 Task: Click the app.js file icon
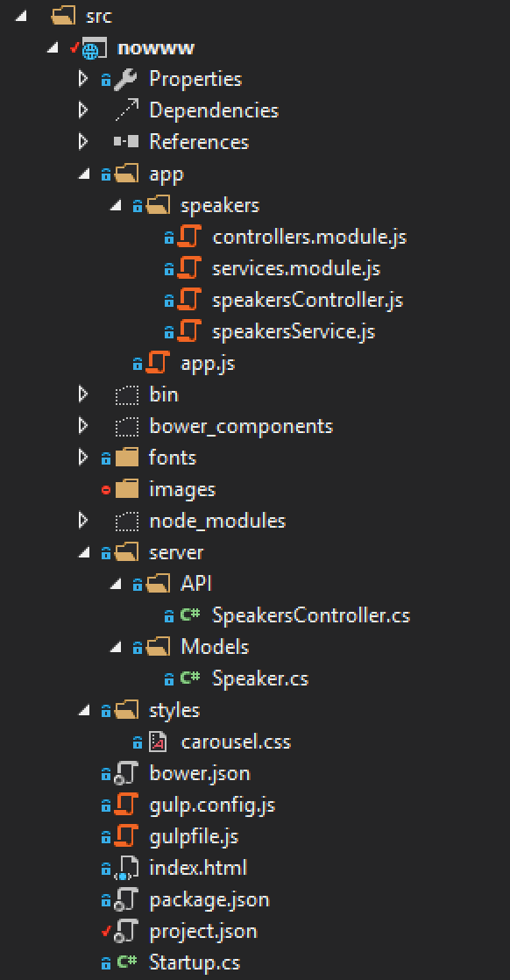click(x=158, y=363)
